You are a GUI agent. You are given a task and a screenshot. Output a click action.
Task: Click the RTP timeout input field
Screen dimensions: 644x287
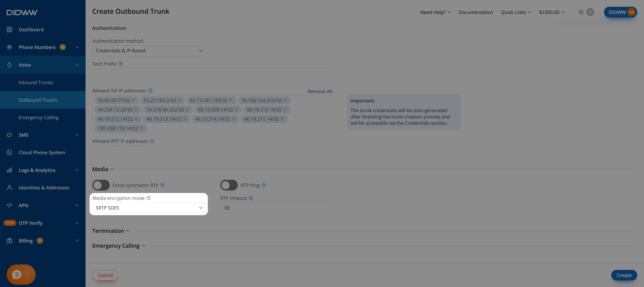tap(277, 208)
